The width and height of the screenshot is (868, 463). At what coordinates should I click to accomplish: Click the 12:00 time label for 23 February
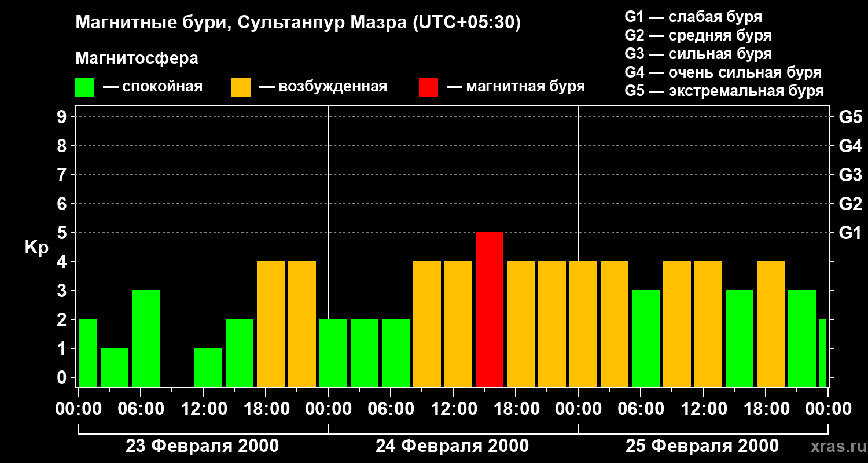(x=203, y=409)
